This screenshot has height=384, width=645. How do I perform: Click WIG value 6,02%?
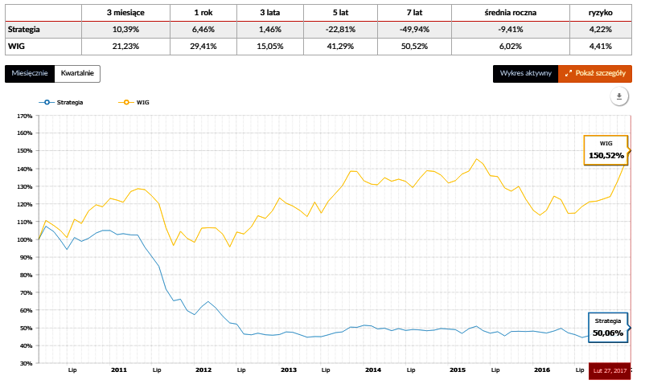coord(510,46)
